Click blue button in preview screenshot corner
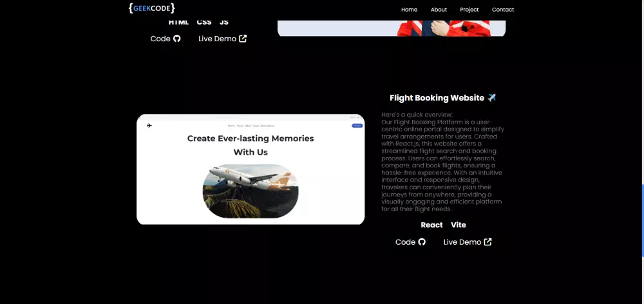The height and width of the screenshot is (304, 644). (x=357, y=126)
